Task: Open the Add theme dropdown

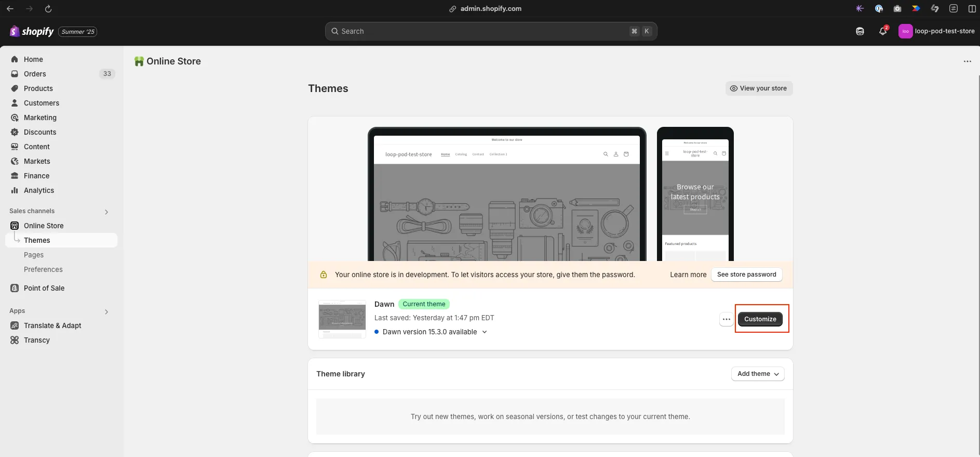Action: (758, 374)
